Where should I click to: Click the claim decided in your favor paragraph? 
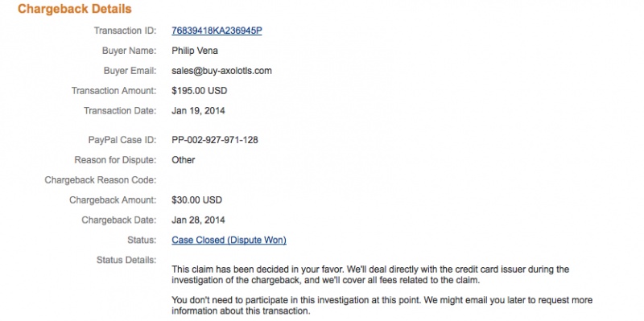[x=370, y=275]
